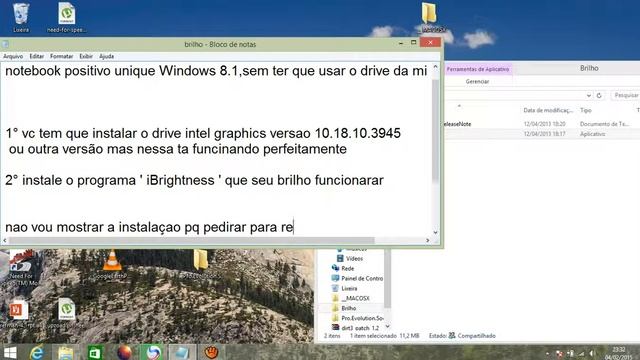Open the Arquivo menu in Notepad
640x360 pixels.
coord(13,56)
